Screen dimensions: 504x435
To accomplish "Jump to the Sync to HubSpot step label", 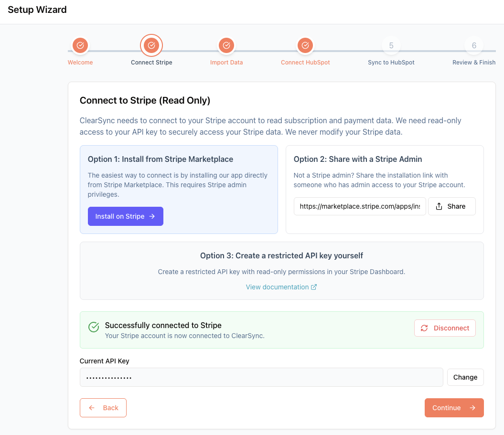I will tap(391, 63).
